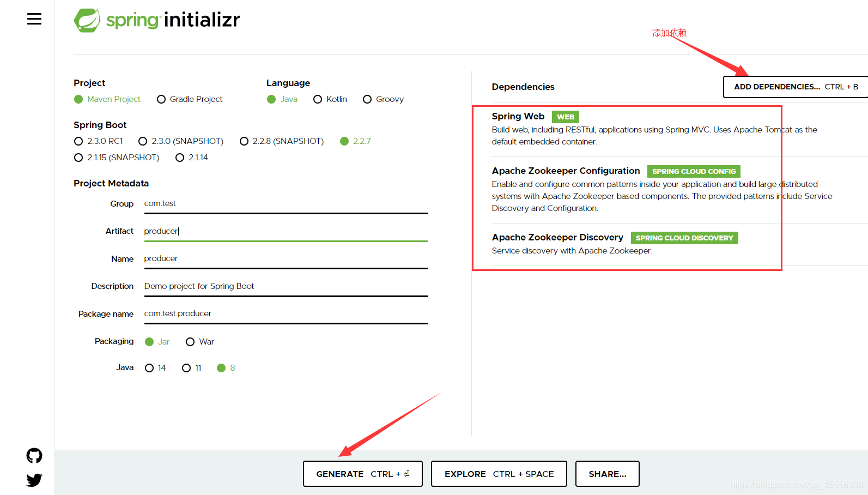The image size is (868, 495).
Task: Click the Spring Initializr logo
Action: click(x=157, y=20)
